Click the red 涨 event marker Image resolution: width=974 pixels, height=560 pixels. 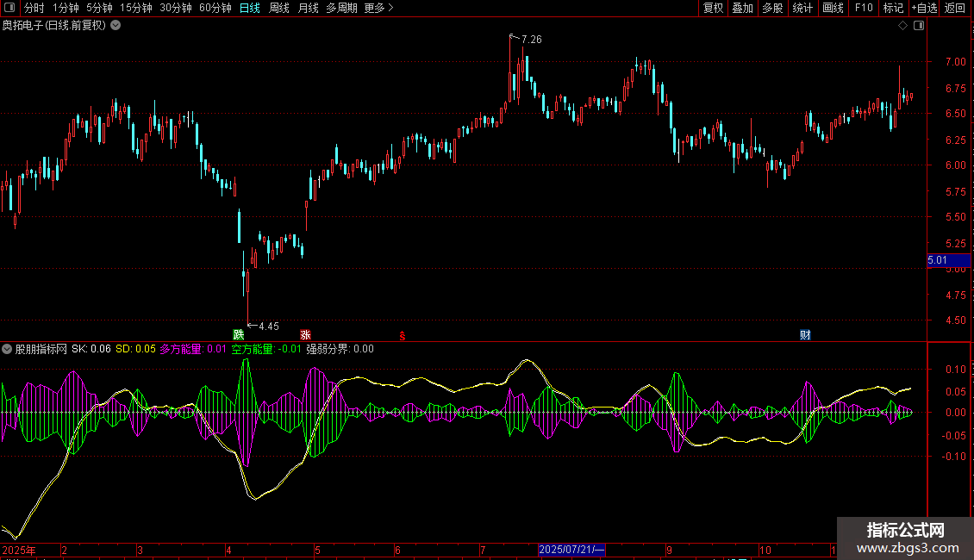pos(305,335)
